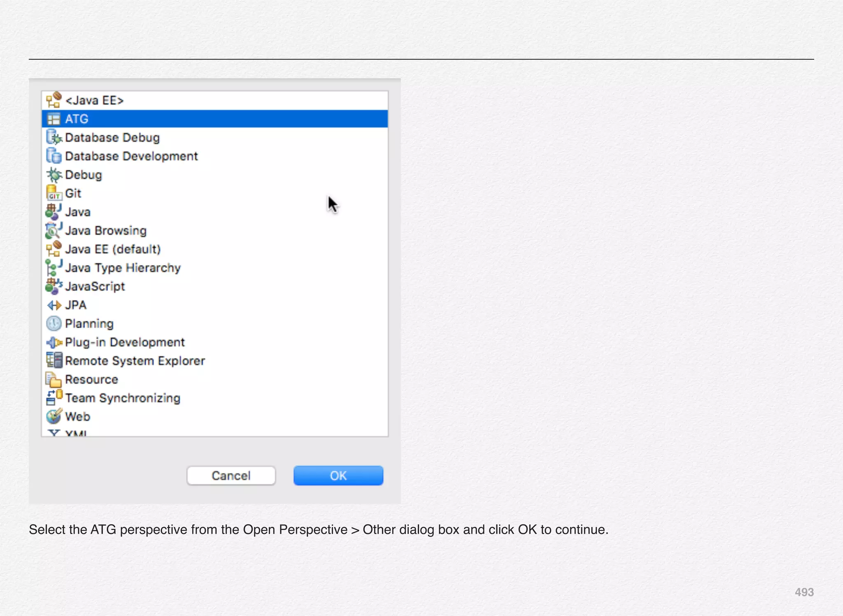Click the Debug bug icon
843x616 pixels.
click(x=54, y=175)
